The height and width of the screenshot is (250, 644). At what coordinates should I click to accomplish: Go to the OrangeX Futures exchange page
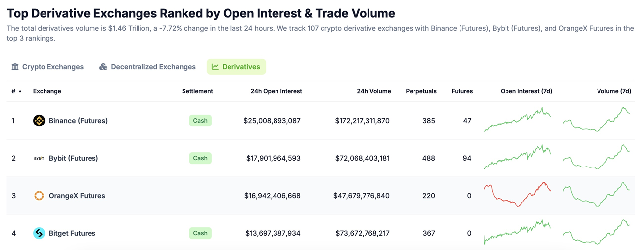pos(77,196)
